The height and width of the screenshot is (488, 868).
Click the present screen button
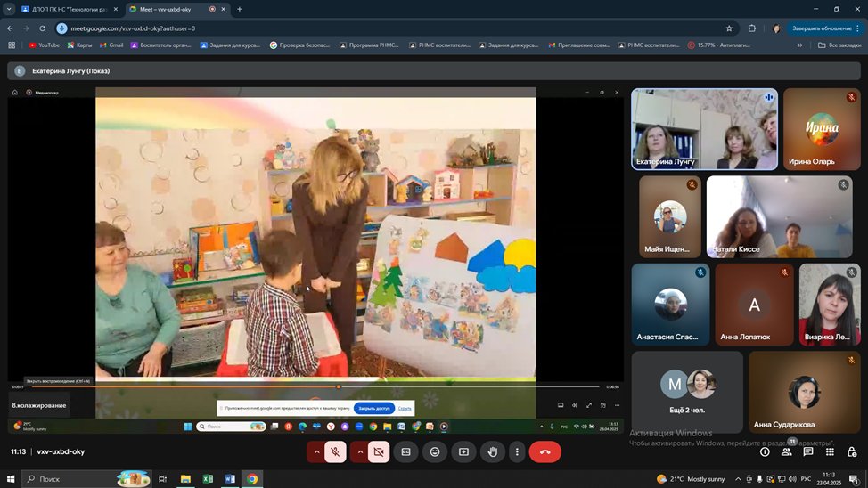pyautogui.click(x=464, y=452)
